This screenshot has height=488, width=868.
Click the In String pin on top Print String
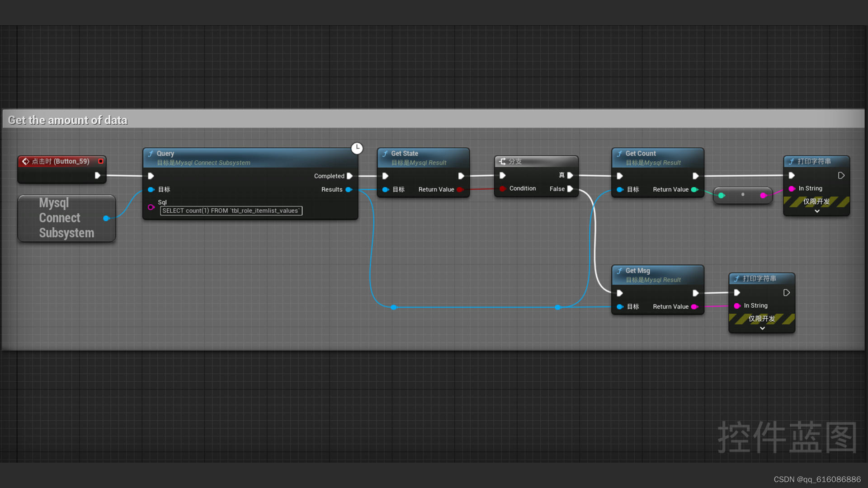792,188
